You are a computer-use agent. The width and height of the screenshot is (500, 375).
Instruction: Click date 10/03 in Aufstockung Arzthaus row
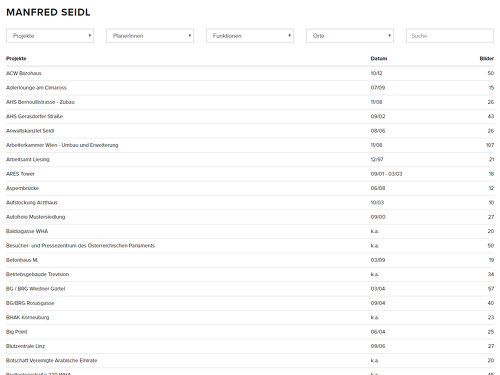(377, 202)
